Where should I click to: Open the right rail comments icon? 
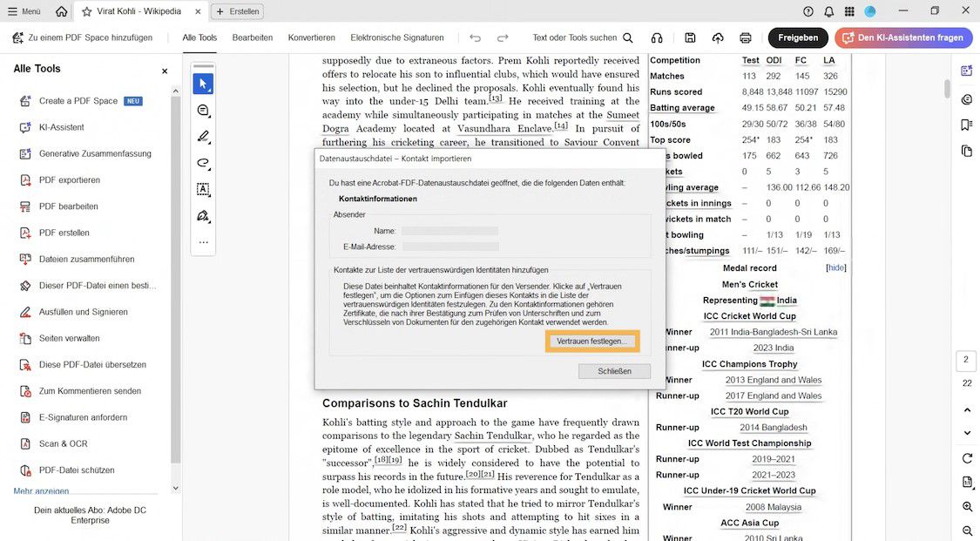[x=967, y=99]
